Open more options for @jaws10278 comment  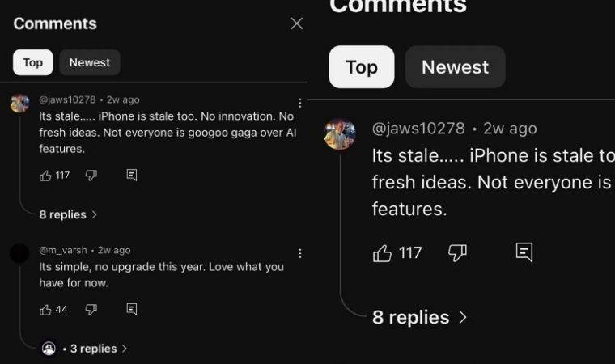pos(300,103)
